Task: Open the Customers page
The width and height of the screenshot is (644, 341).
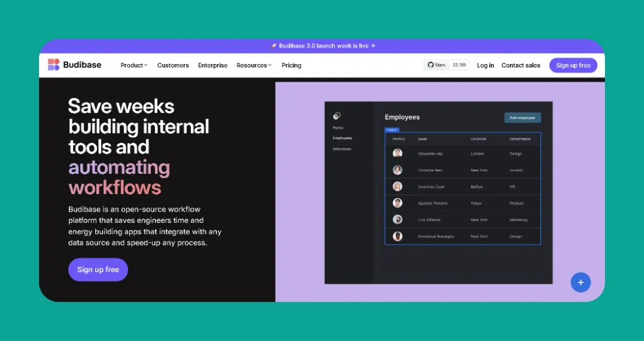Action: (173, 65)
